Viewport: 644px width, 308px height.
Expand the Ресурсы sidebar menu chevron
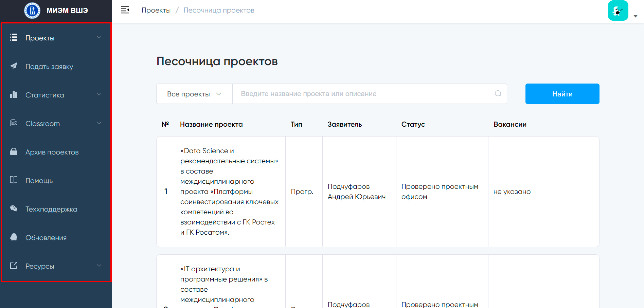99,266
